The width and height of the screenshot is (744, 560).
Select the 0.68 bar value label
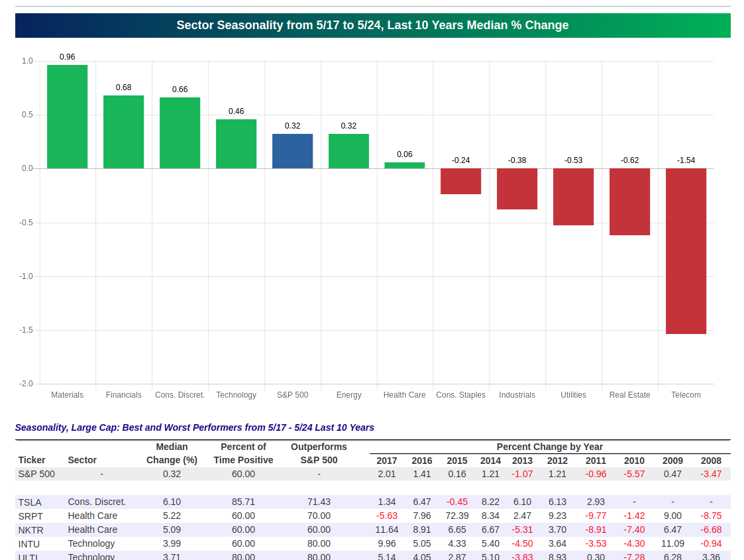pos(123,87)
